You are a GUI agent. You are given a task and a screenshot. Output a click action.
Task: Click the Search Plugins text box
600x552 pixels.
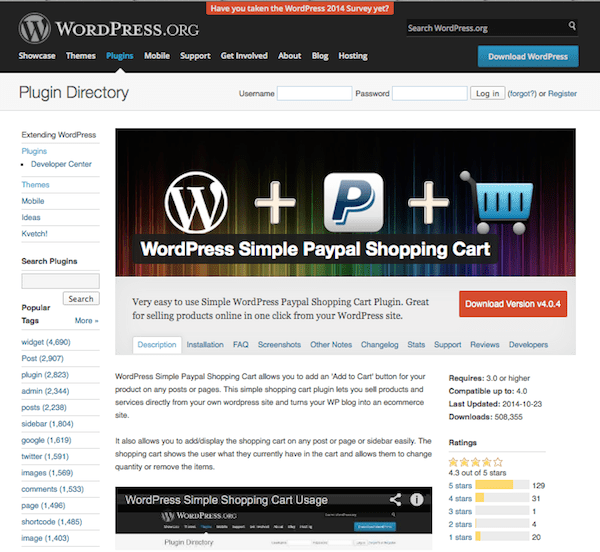pos(60,281)
